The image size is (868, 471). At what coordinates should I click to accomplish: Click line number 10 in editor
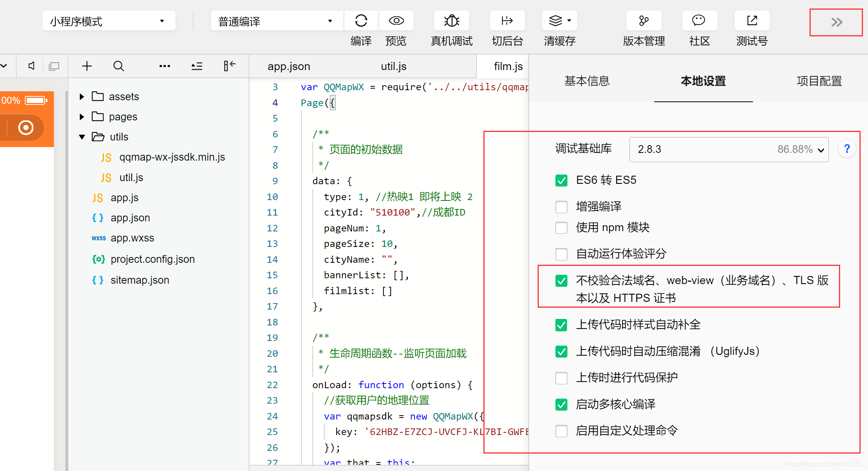pyautogui.click(x=272, y=197)
